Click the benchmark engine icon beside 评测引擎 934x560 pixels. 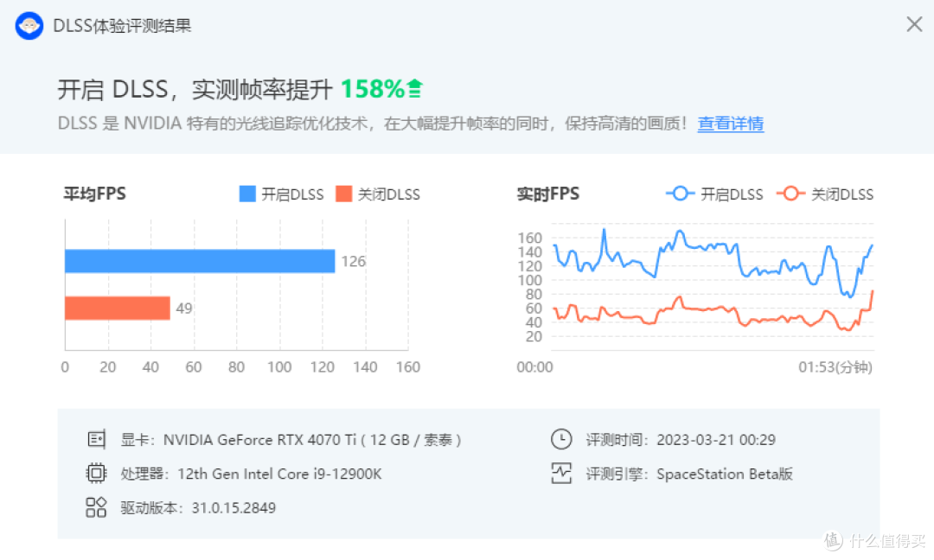(561, 474)
